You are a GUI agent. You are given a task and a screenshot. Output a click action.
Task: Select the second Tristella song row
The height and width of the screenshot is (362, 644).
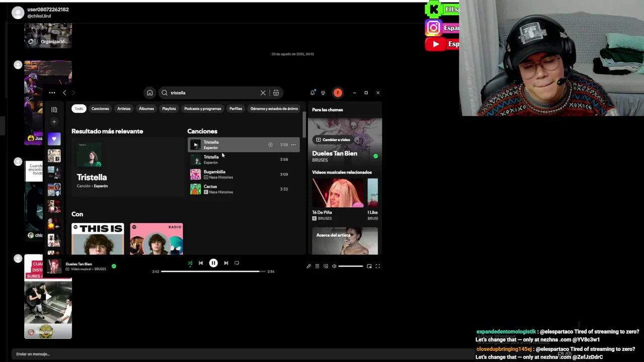244,159
